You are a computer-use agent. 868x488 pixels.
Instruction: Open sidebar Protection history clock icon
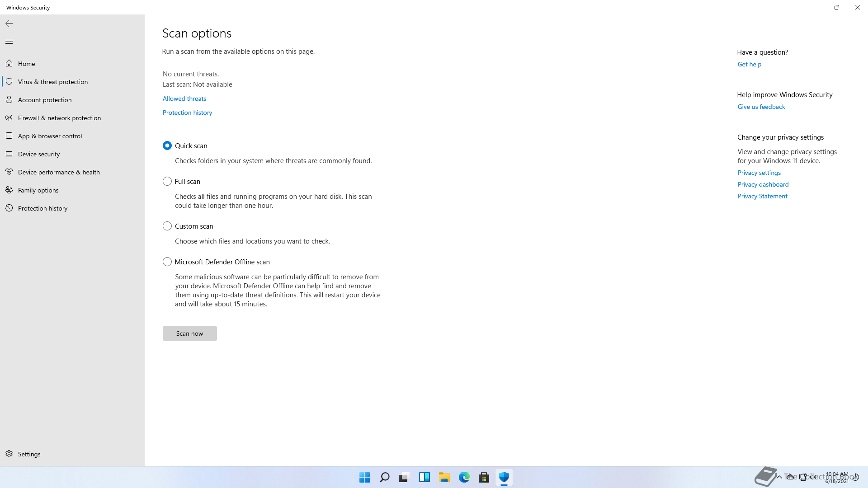(x=9, y=208)
